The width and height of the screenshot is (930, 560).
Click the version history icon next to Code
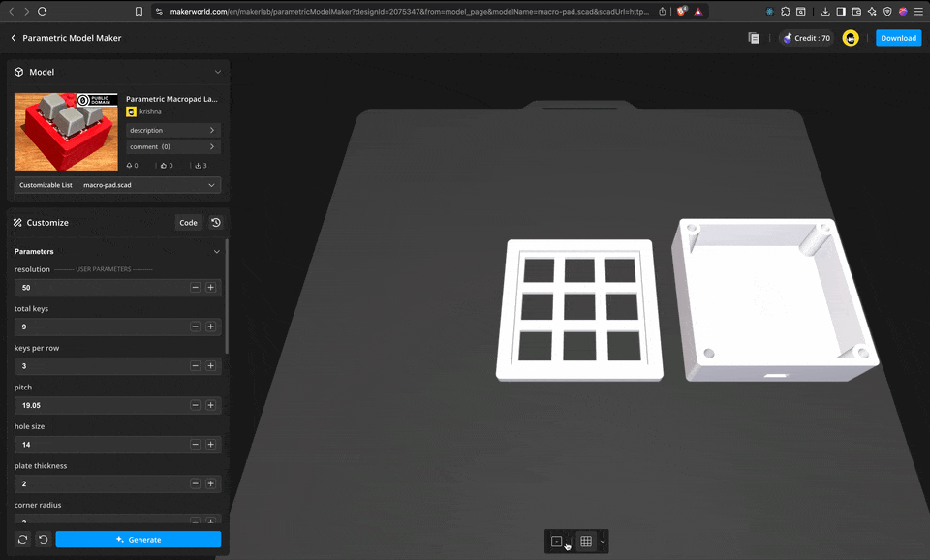click(215, 222)
